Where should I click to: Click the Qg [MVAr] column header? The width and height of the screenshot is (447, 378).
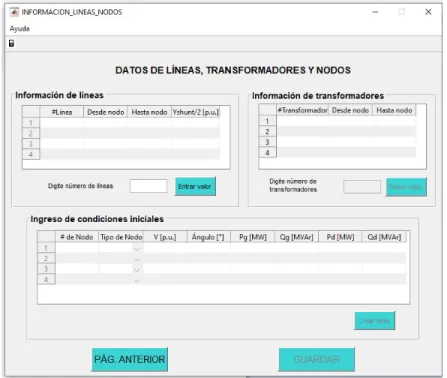click(296, 237)
